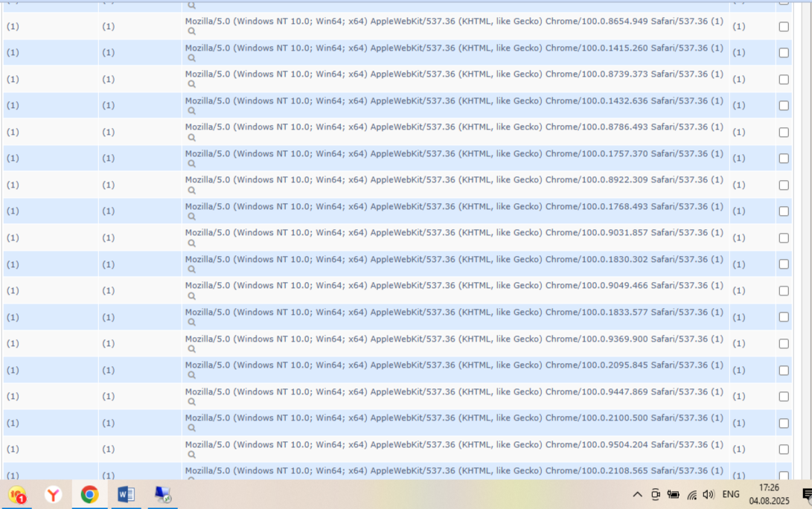Check battery status icon in system tray
812x509 pixels.
click(x=674, y=495)
